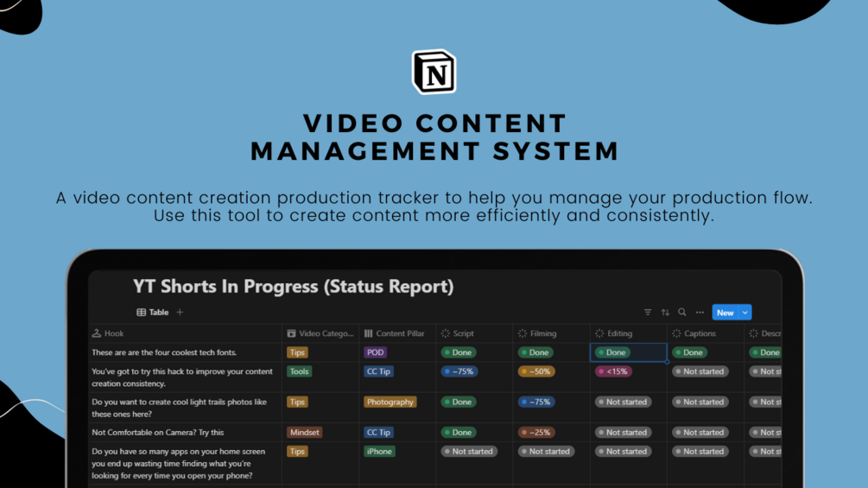Open the filter icon in table toolbar
The width and height of the screenshot is (868, 488).
click(648, 312)
